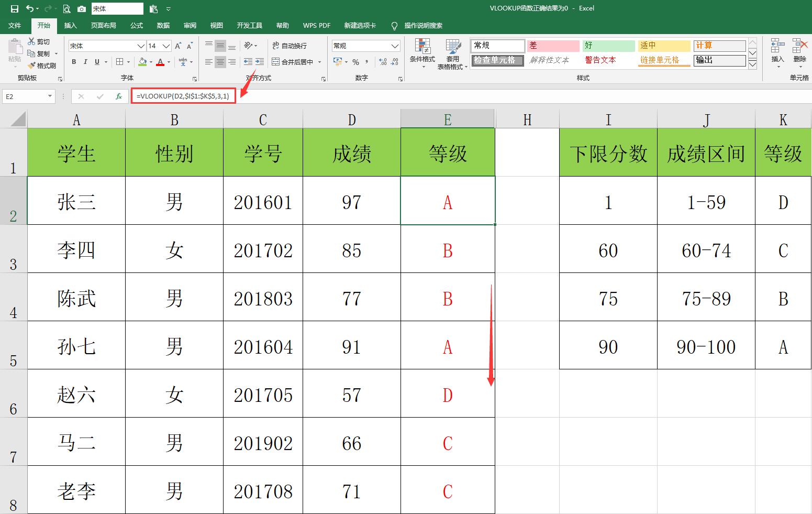Click the comma style icon
This screenshot has height=514, width=812.
[368, 62]
